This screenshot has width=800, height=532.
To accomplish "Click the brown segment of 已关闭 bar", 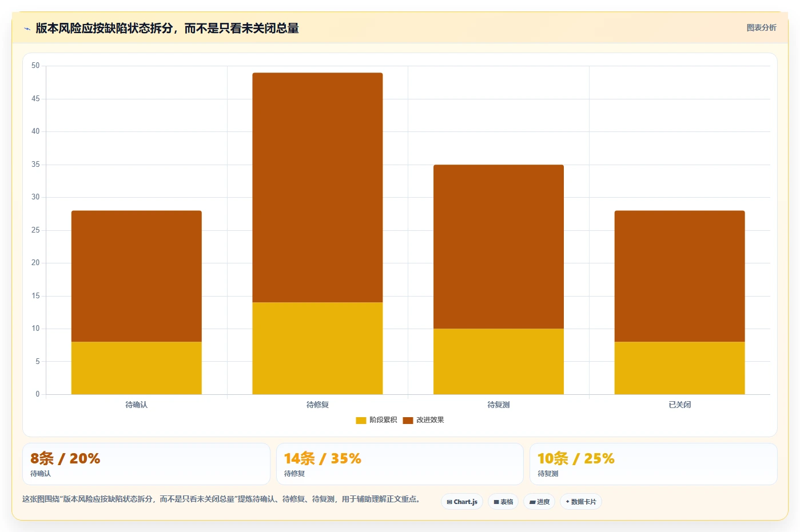I will click(680, 276).
